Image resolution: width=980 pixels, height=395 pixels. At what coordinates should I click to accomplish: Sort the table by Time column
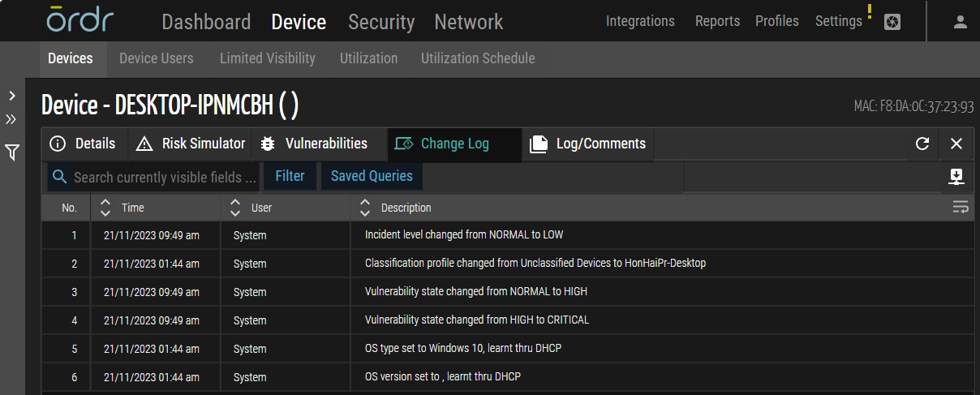(x=105, y=208)
